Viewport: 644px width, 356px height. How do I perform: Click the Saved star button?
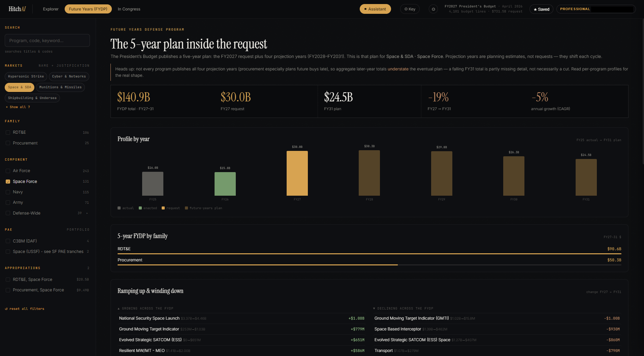pos(541,9)
